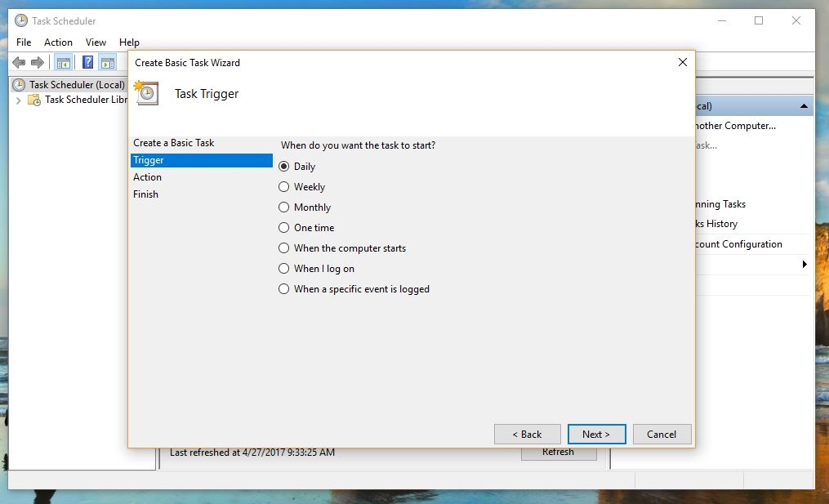829x504 pixels.
Task: Open the Help question mark toolbar icon
Action: point(87,62)
